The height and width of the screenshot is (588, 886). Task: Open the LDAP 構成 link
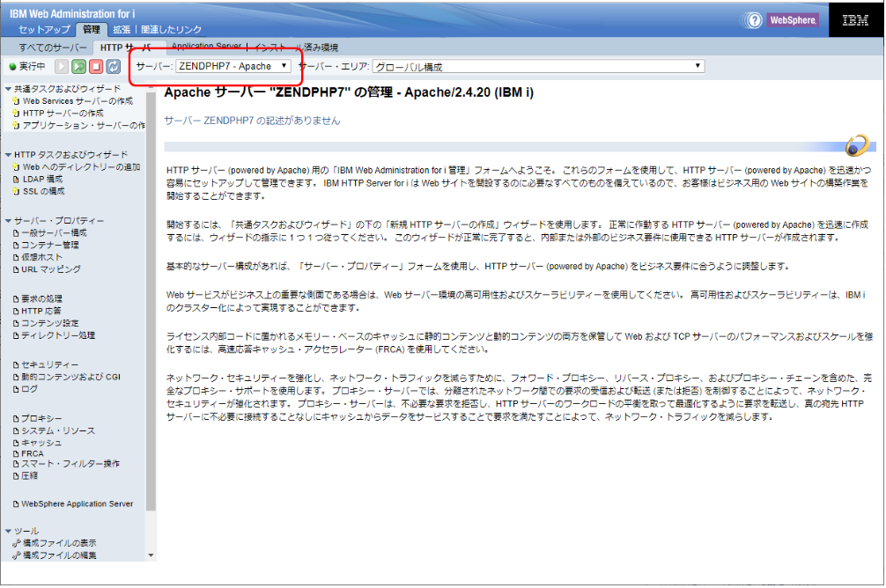pos(43,180)
